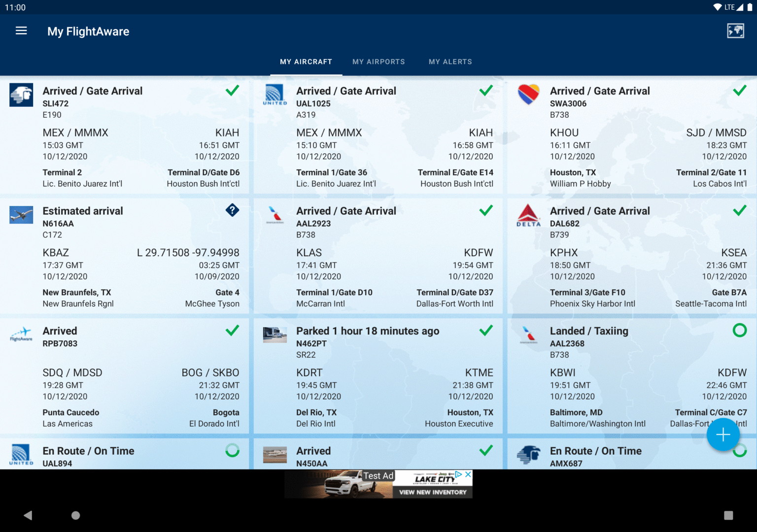Click the United Airlines logo on flight UAL1025

pos(275,95)
